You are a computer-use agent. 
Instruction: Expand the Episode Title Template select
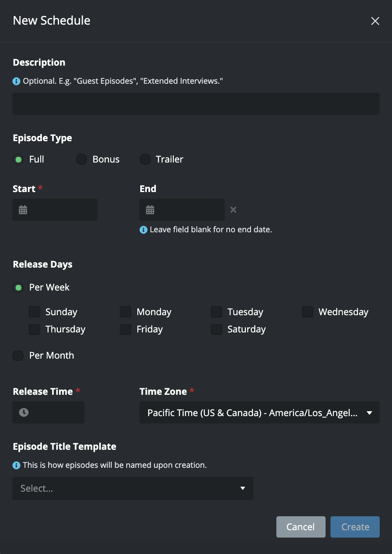(x=132, y=488)
